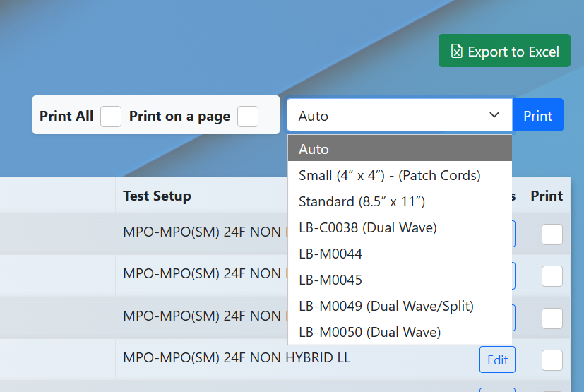The height and width of the screenshot is (392, 584).
Task: Mark the third row's Print checkbox
Action: [552, 319]
